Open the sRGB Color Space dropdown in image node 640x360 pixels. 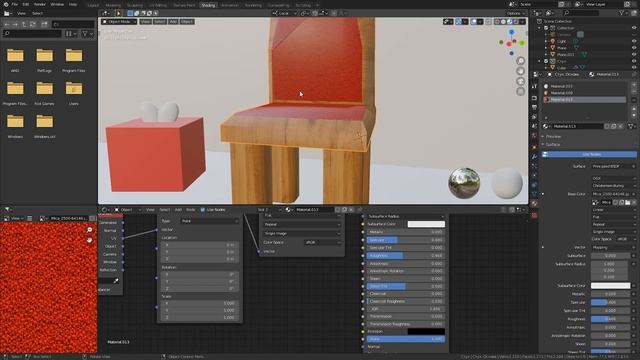click(x=322, y=242)
